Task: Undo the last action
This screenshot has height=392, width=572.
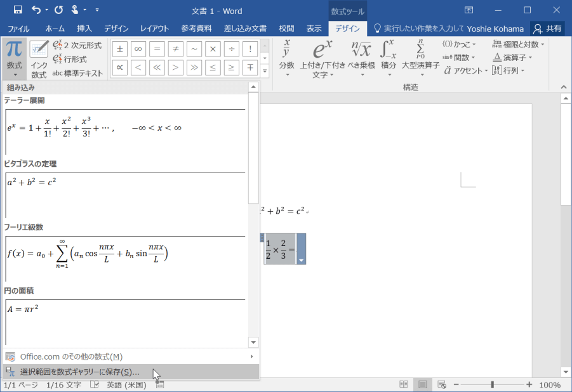Action: coord(36,10)
